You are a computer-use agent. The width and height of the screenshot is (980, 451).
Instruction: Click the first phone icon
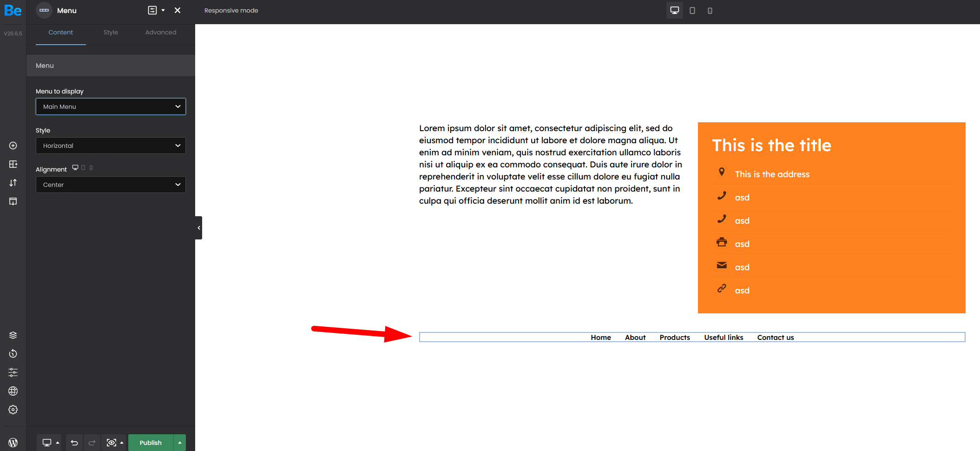click(722, 196)
